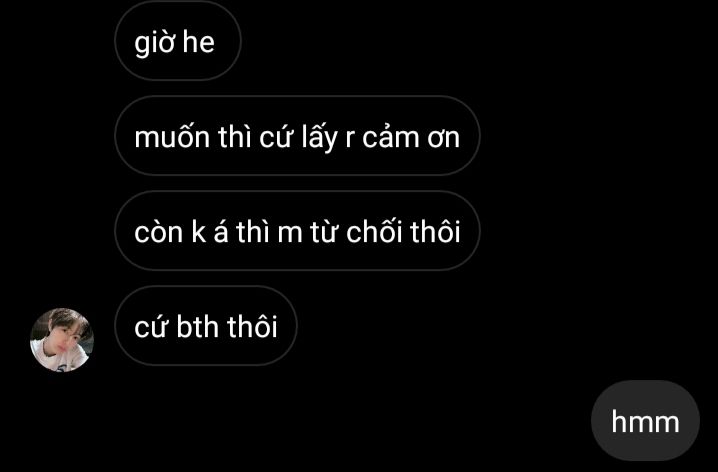Open the sender's profile picture avatar
Viewport: 718px width, 472px height.
point(62,340)
